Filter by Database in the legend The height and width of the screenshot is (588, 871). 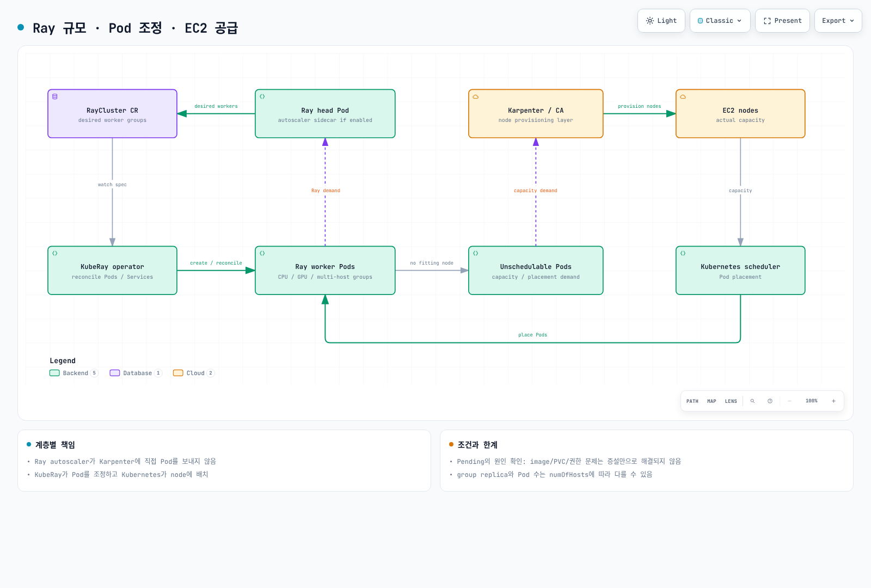coord(136,373)
